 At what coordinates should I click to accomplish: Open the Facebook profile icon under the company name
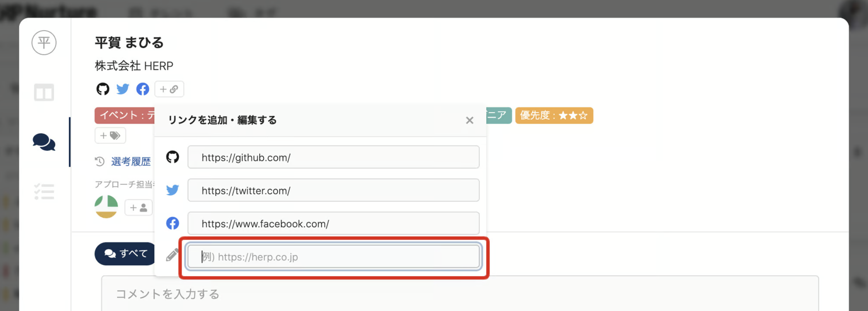click(x=143, y=89)
